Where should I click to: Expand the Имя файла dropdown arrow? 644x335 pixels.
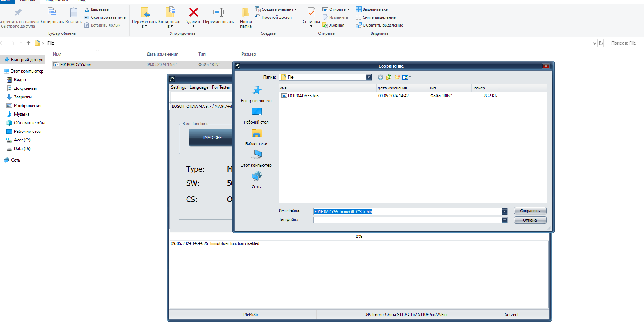pos(505,211)
